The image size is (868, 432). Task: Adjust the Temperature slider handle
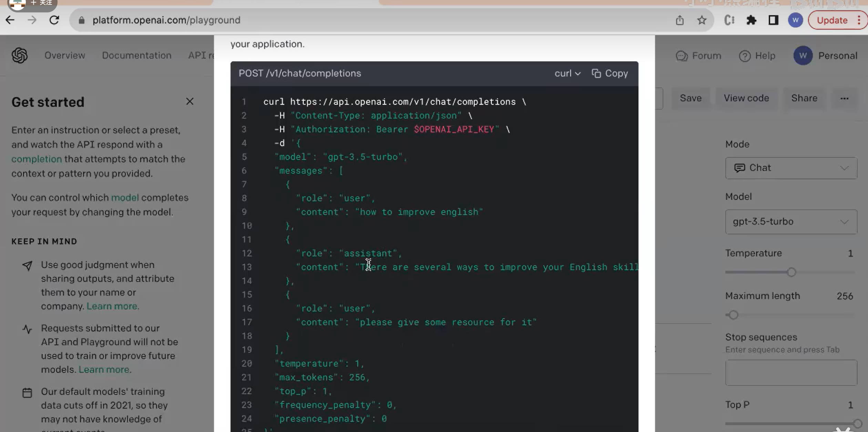pyautogui.click(x=791, y=272)
